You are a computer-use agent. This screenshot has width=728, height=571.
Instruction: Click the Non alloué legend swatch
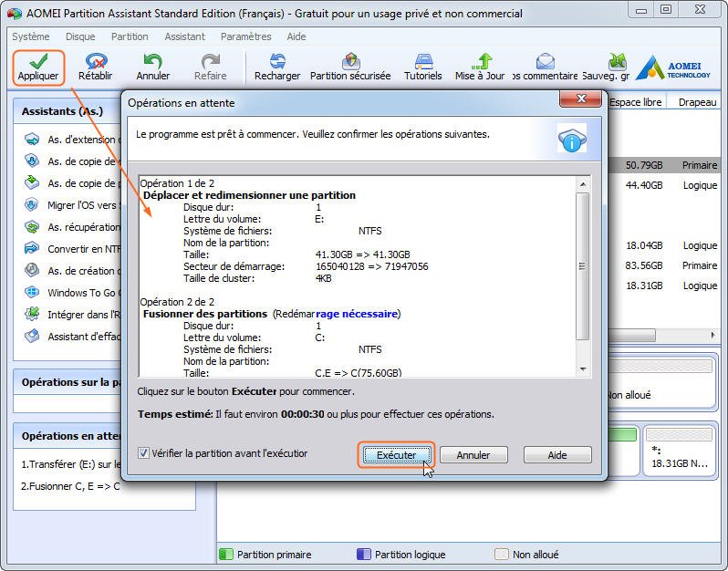point(502,554)
